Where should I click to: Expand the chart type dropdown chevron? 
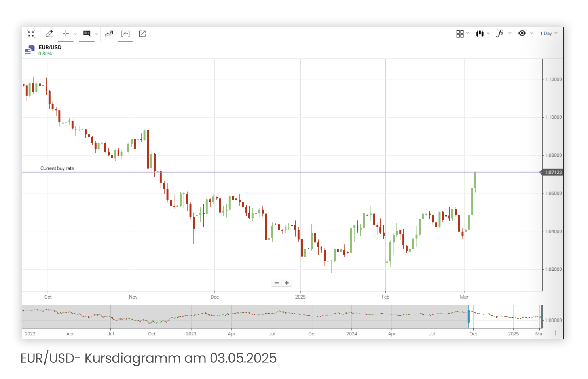click(x=488, y=33)
